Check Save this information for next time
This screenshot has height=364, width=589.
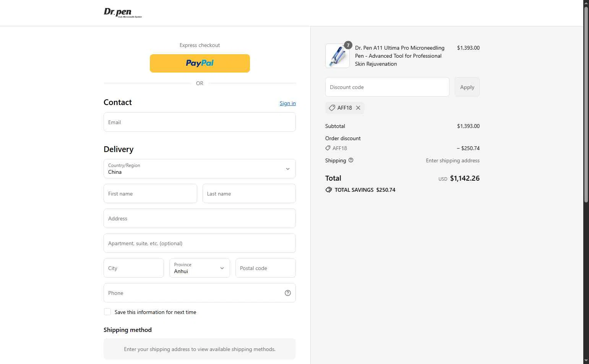pos(107,312)
